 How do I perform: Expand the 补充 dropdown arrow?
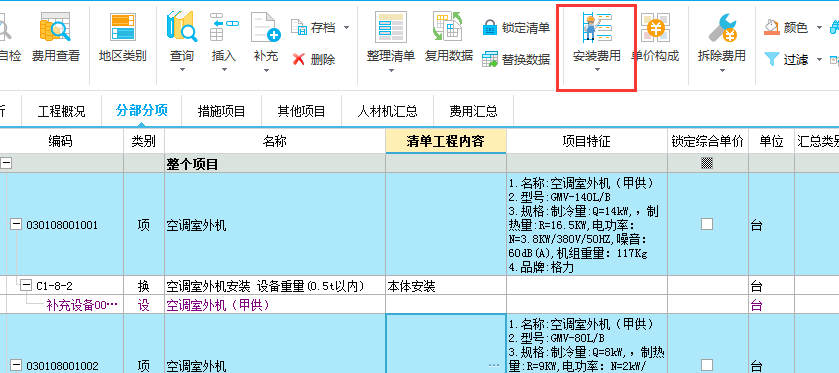coord(266,70)
